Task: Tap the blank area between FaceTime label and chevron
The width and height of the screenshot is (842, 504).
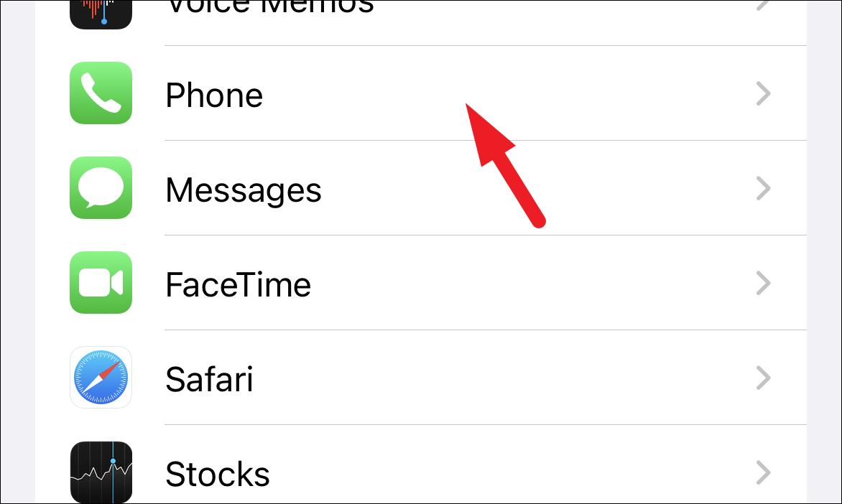Action: point(532,284)
